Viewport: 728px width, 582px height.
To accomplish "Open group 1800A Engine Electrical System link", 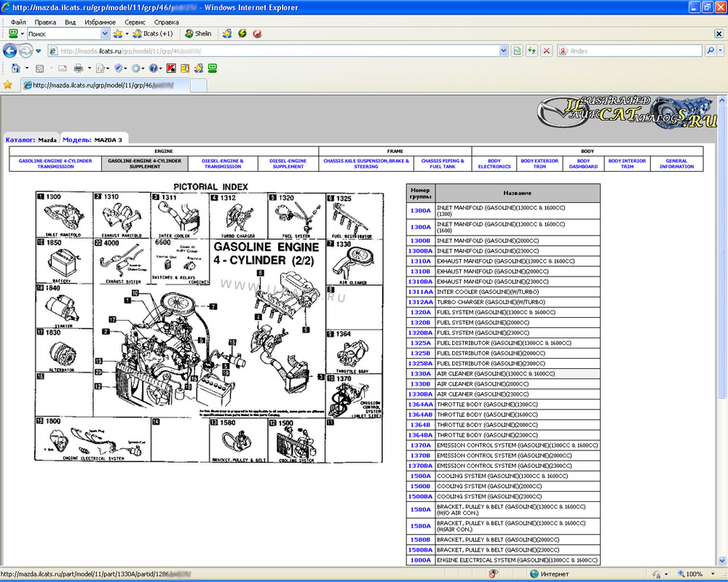I will point(420,560).
